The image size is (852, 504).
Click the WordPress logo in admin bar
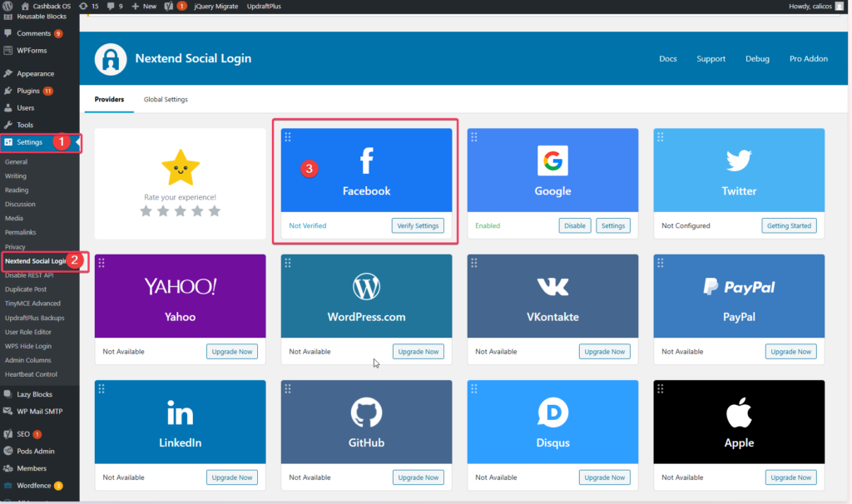click(7, 6)
